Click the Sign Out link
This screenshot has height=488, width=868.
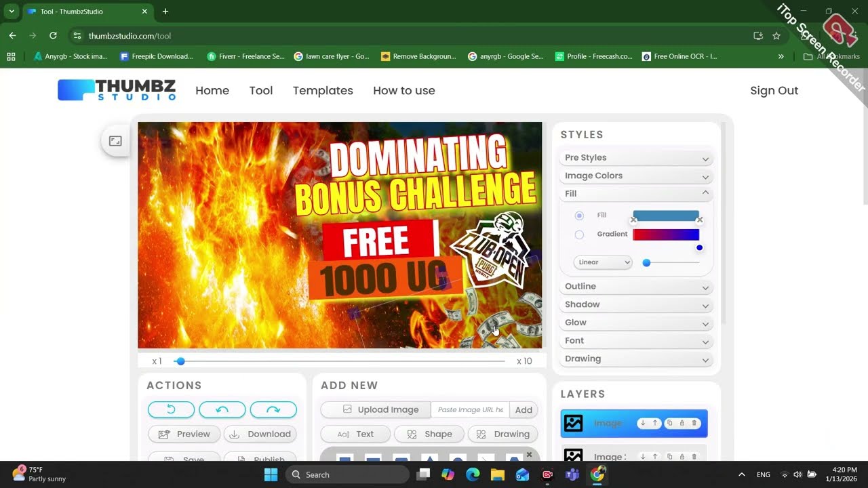click(x=774, y=90)
